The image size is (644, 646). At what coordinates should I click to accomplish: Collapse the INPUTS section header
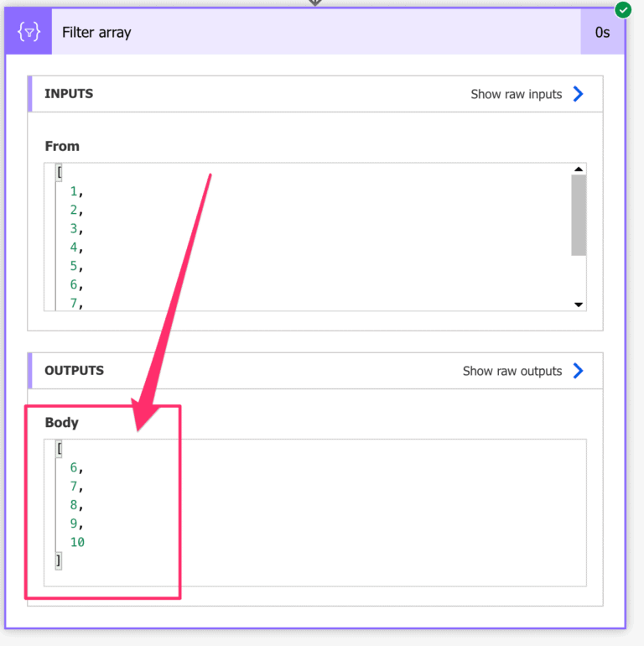[69, 93]
